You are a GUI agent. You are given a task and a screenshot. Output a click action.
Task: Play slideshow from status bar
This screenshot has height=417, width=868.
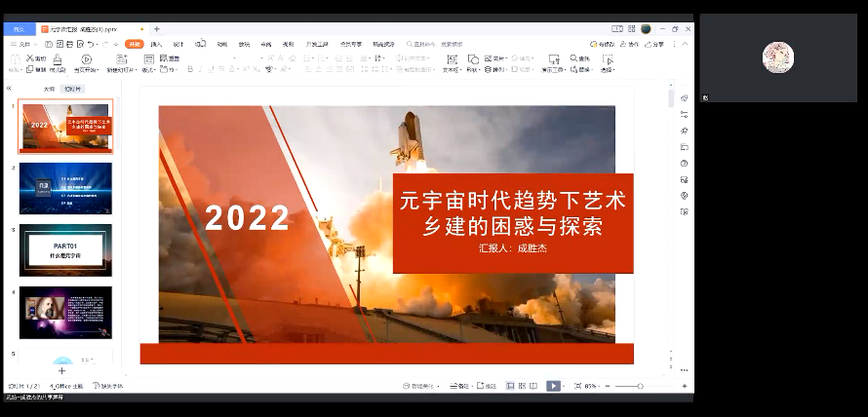point(553,386)
